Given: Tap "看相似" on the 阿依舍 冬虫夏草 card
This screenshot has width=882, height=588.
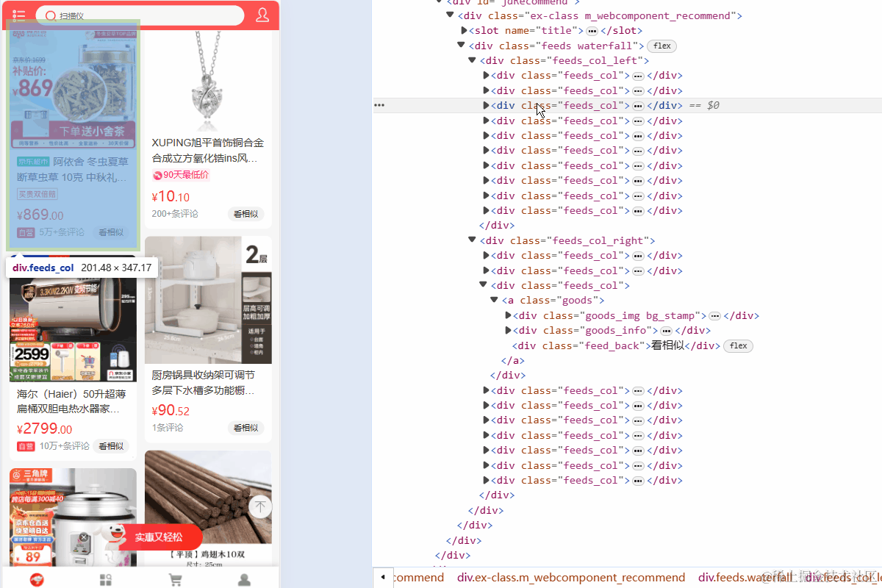Looking at the screenshot, I should coord(111,232).
